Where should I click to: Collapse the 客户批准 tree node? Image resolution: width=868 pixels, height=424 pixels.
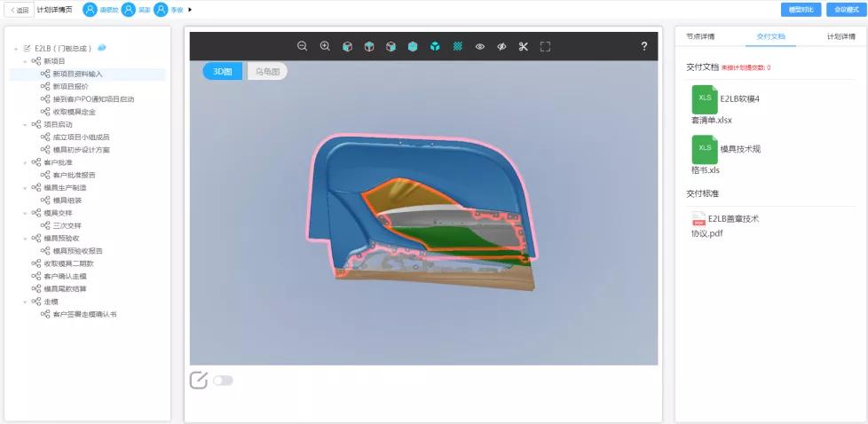(x=26, y=162)
